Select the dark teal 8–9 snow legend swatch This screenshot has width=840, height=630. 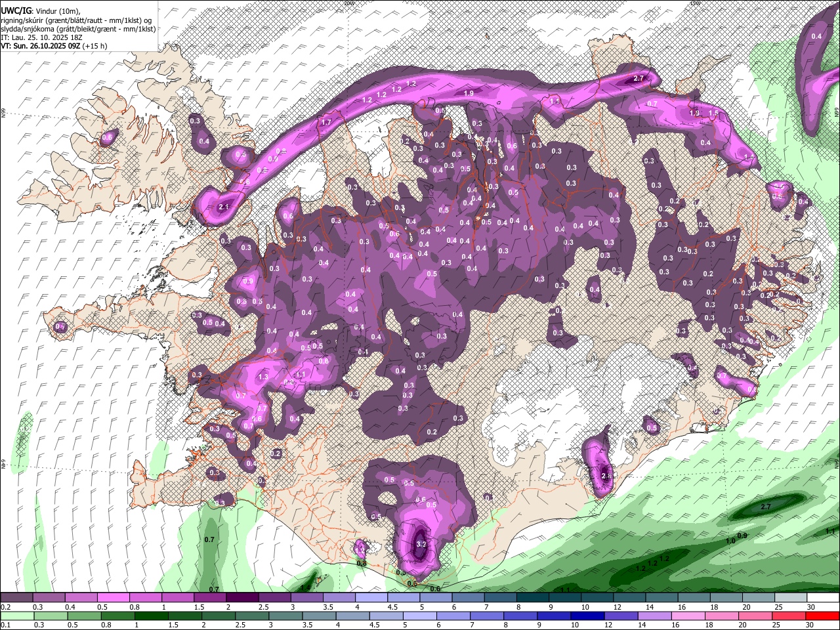click(x=532, y=598)
